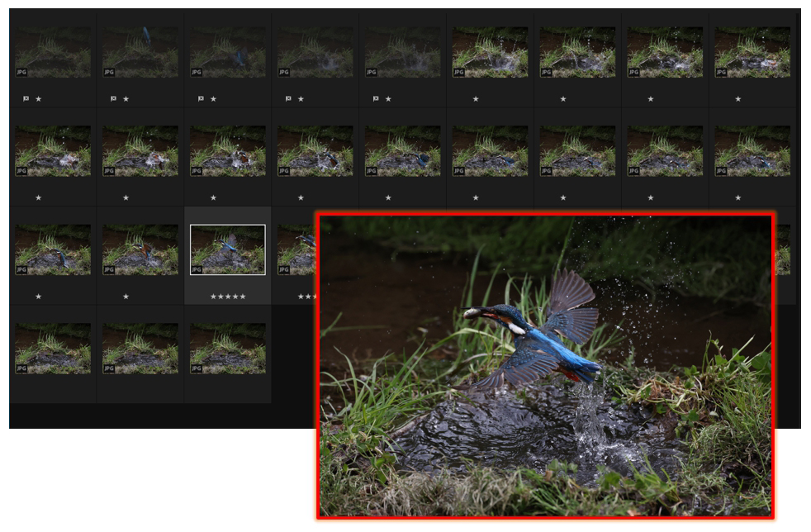
Task: Click the JPG badge on the white-bordered selected thumbnail
Action: tap(197, 269)
